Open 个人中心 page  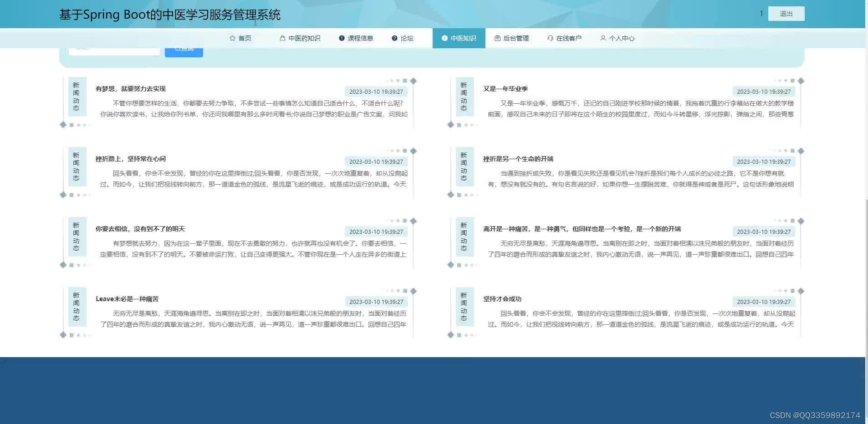coord(618,38)
